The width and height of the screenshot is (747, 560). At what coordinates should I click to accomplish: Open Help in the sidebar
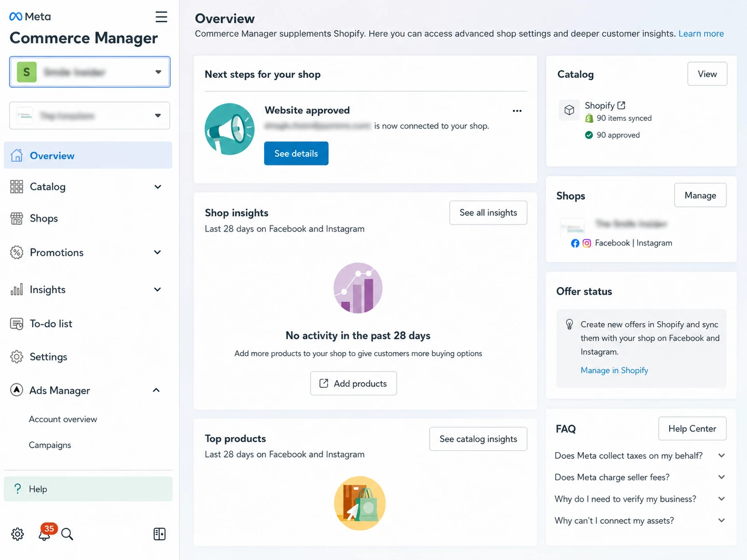point(88,489)
